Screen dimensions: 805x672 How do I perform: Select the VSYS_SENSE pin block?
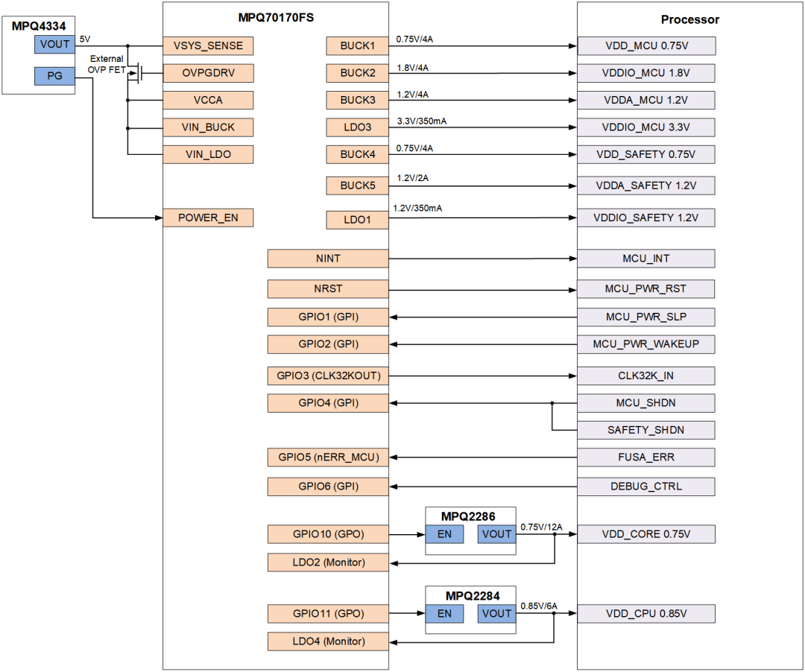click(208, 45)
